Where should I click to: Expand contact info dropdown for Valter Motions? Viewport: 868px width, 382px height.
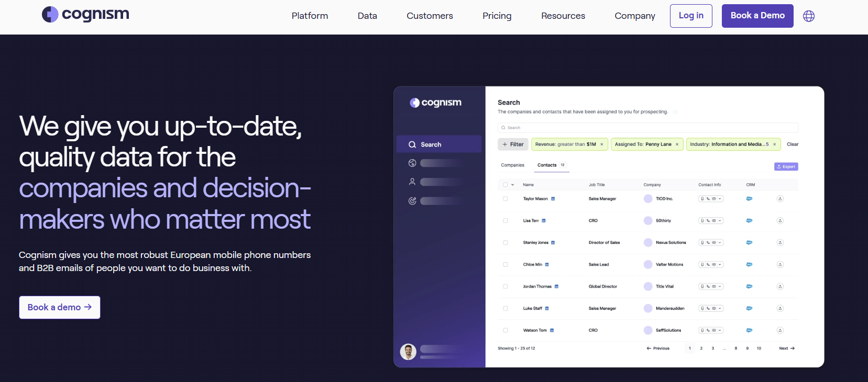(x=720, y=265)
